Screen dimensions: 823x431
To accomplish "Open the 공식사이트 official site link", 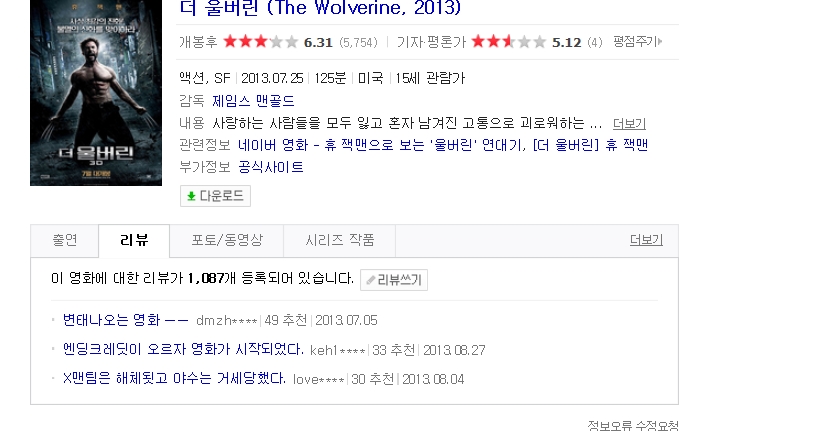I will point(271,167).
